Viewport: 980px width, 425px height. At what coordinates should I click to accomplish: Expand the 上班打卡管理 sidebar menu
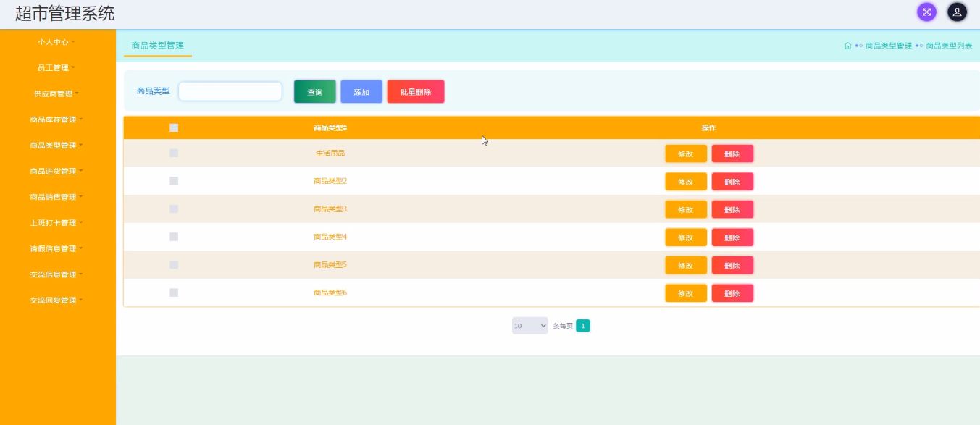coord(56,223)
